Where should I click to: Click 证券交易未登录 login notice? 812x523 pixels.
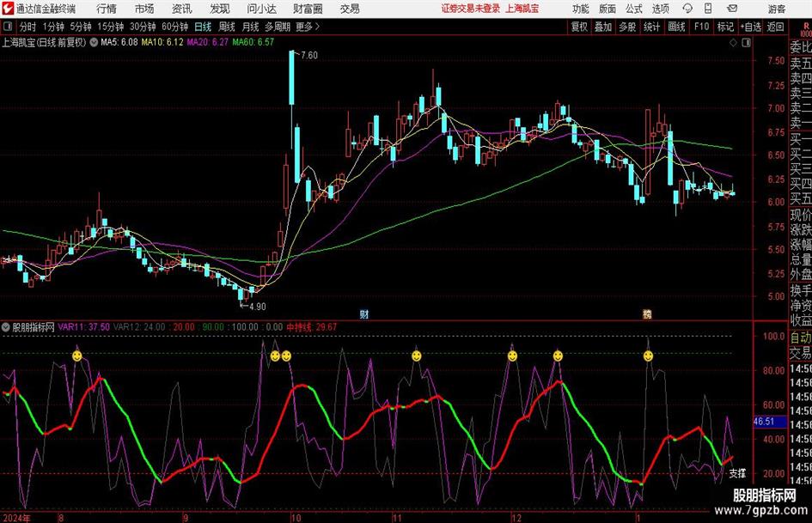(x=471, y=9)
